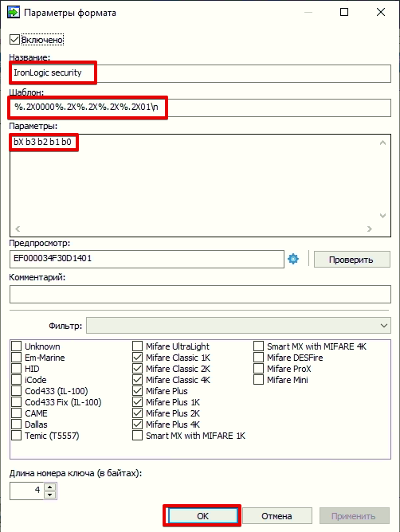Image resolution: width=400 pixels, height=532 pixels.
Task: Increase key number length with up arrow
Action: click(50, 487)
